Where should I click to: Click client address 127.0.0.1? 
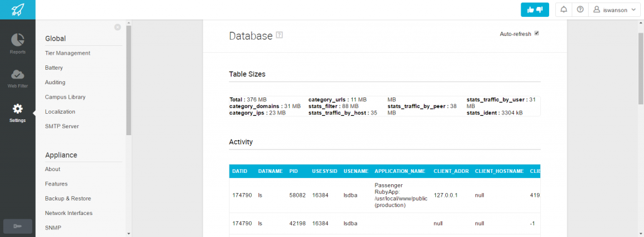click(445, 196)
